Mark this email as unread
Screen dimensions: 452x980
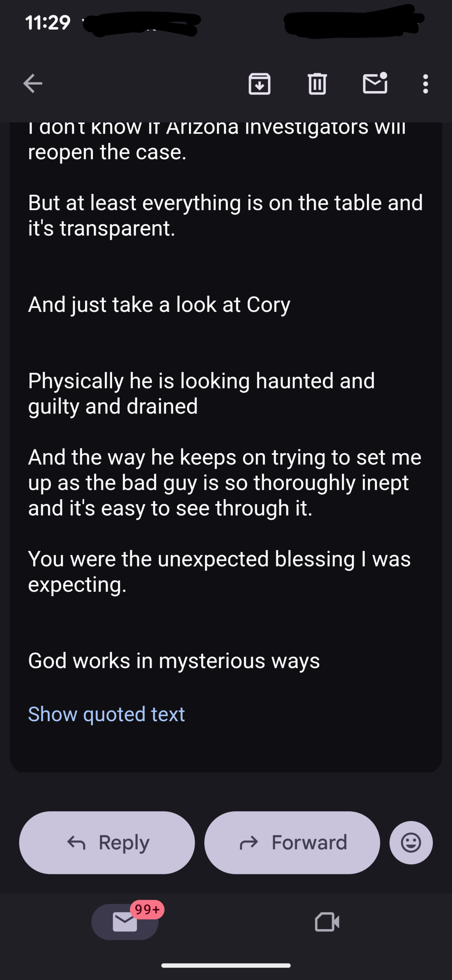[375, 83]
